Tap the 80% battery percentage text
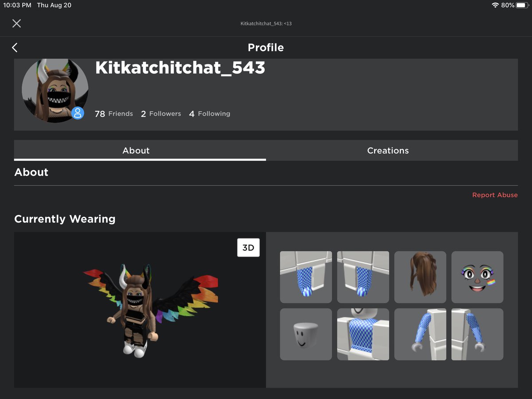 (508, 5)
